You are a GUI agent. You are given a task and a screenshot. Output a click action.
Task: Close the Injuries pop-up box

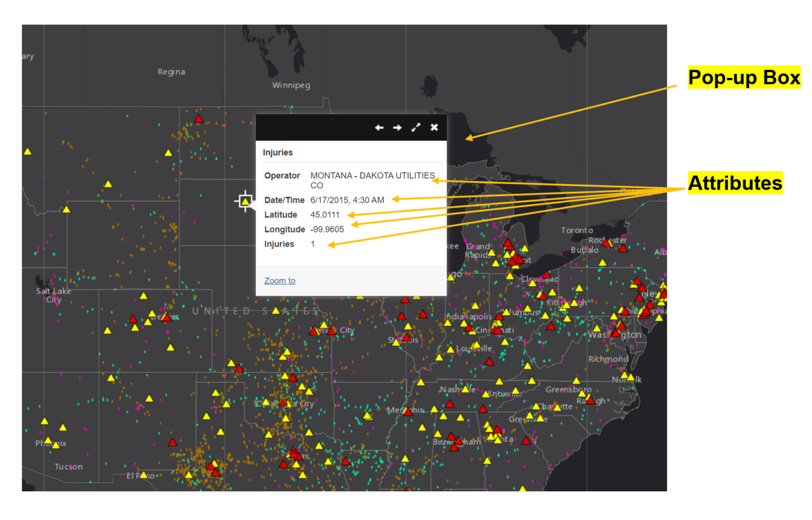[434, 128]
